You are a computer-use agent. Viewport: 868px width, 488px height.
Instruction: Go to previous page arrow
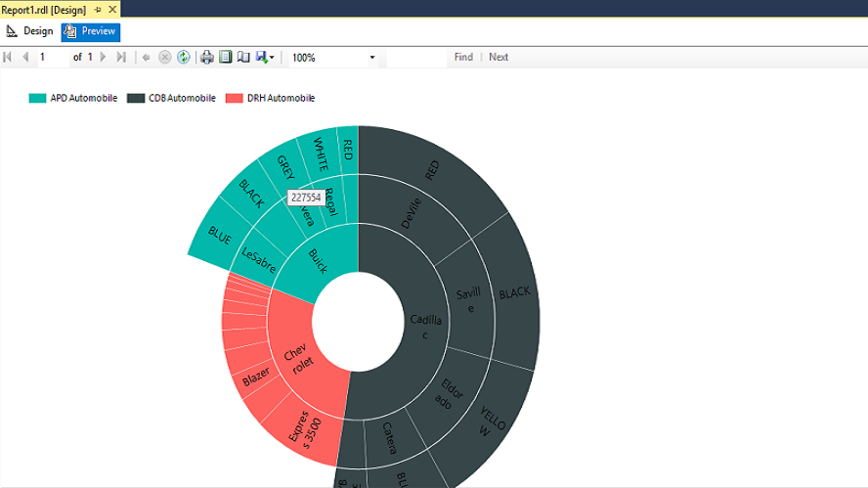tap(25, 57)
